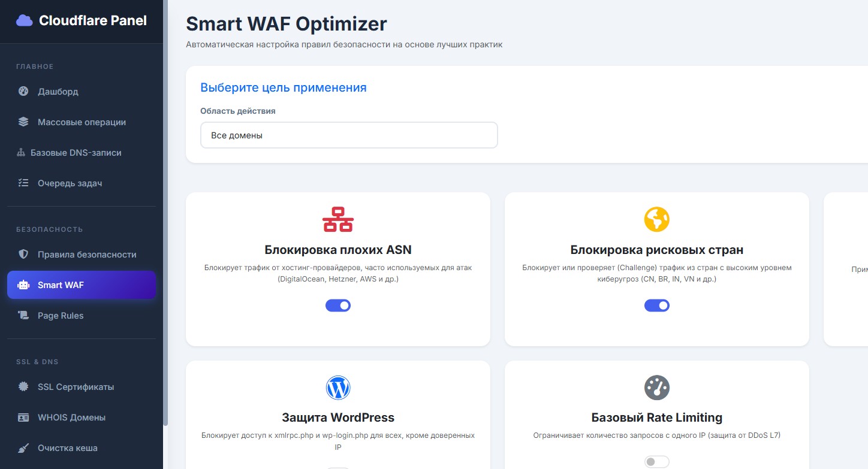Open the Область действия domain selector
The image size is (868, 469).
point(349,135)
